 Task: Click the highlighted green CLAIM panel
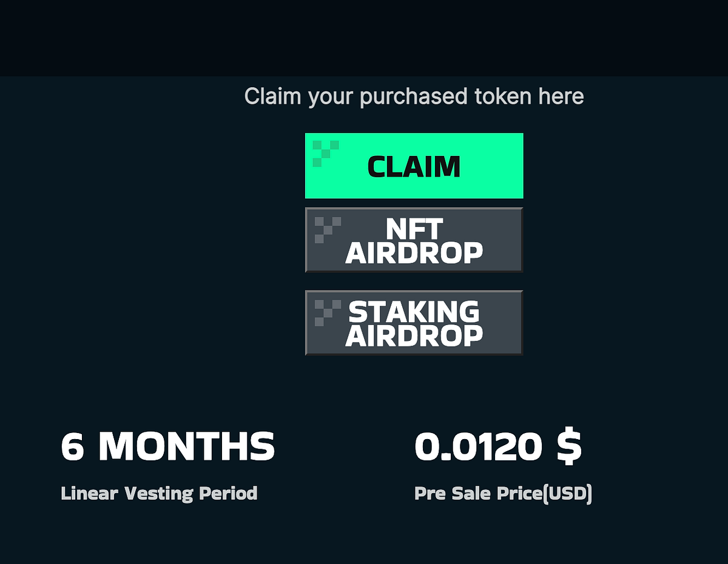414,166
